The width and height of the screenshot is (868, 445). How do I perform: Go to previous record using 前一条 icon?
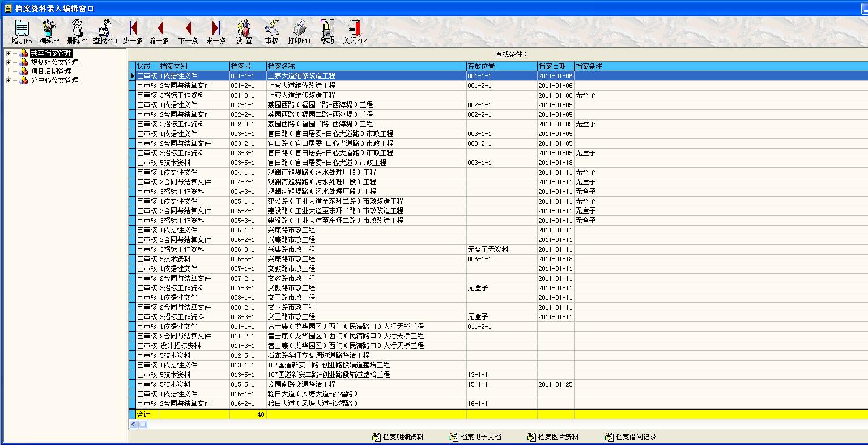coord(160,29)
